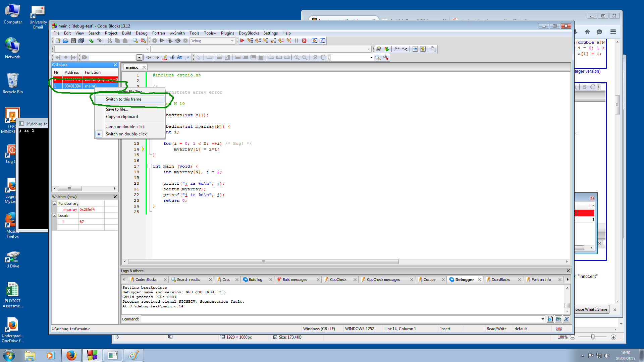Click the Rebuild icon
644x362 pixels.
coord(178,41)
